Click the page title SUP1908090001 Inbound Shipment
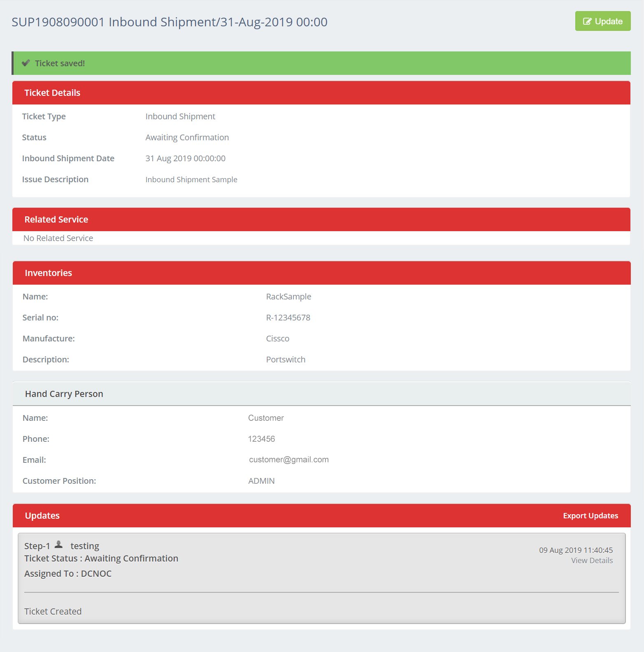This screenshot has width=644, height=652. pos(169,22)
